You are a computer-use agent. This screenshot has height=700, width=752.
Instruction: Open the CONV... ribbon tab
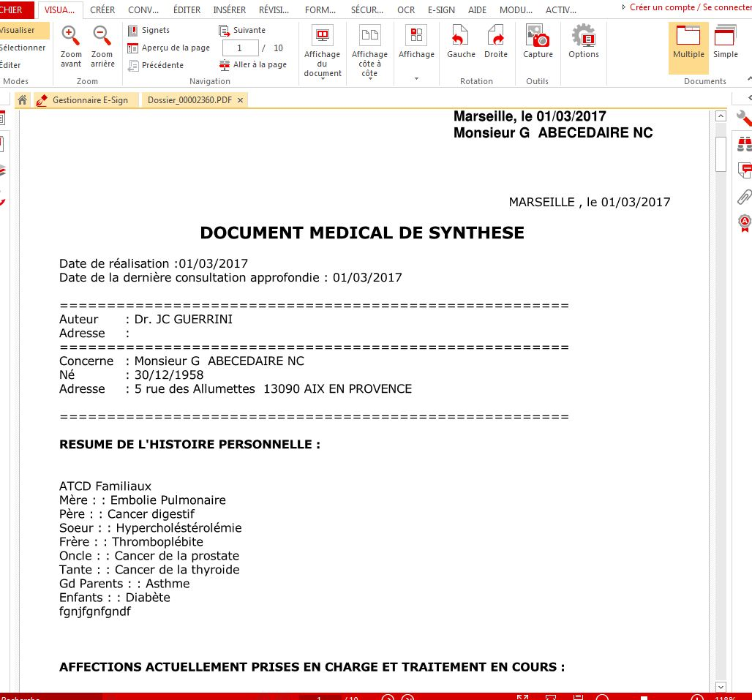click(x=143, y=10)
